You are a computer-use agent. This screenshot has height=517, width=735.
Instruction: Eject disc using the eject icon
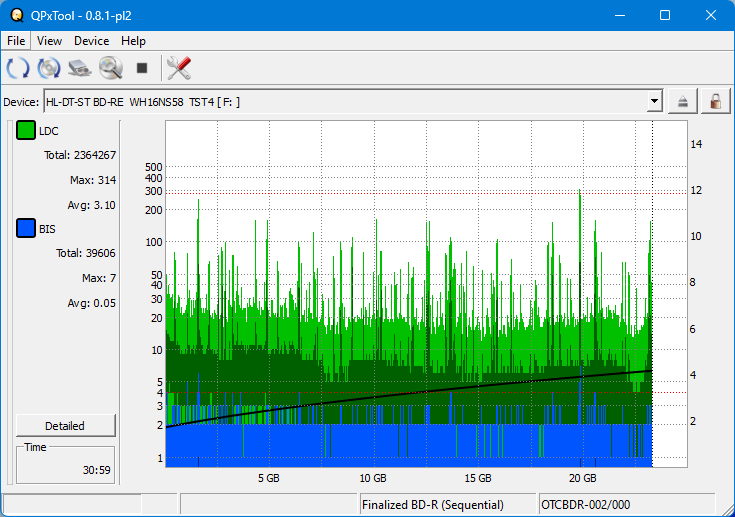pos(682,101)
